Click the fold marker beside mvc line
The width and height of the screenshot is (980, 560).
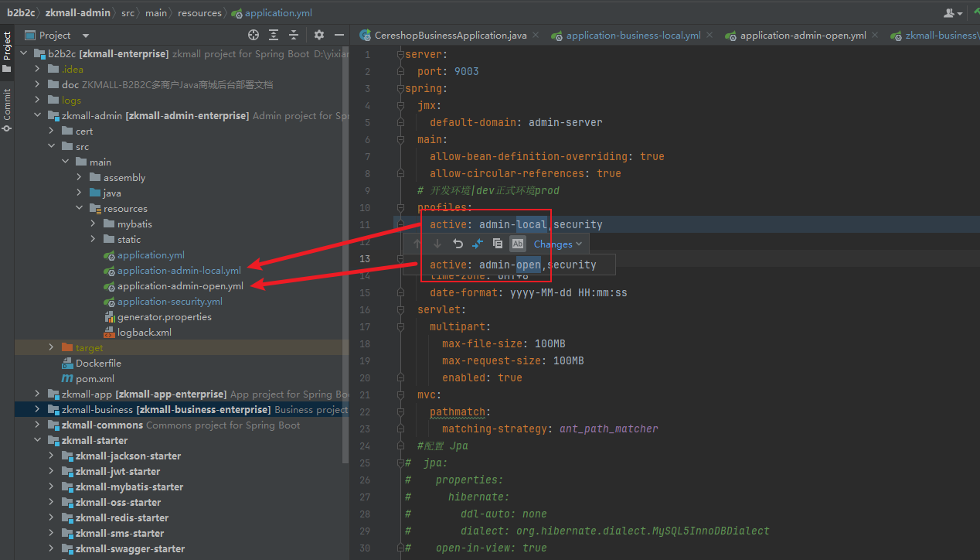coord(400,394)
